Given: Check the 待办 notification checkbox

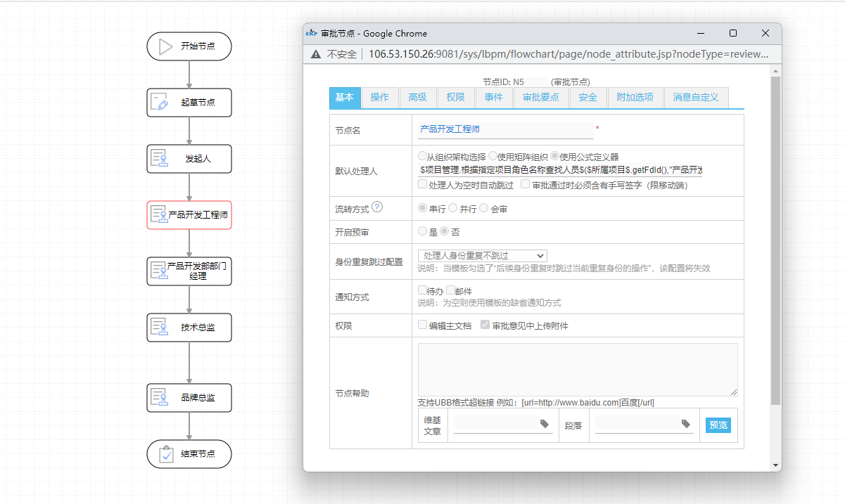Looking at the screenshot, I should pyautogui.click(x=422, y=290).
